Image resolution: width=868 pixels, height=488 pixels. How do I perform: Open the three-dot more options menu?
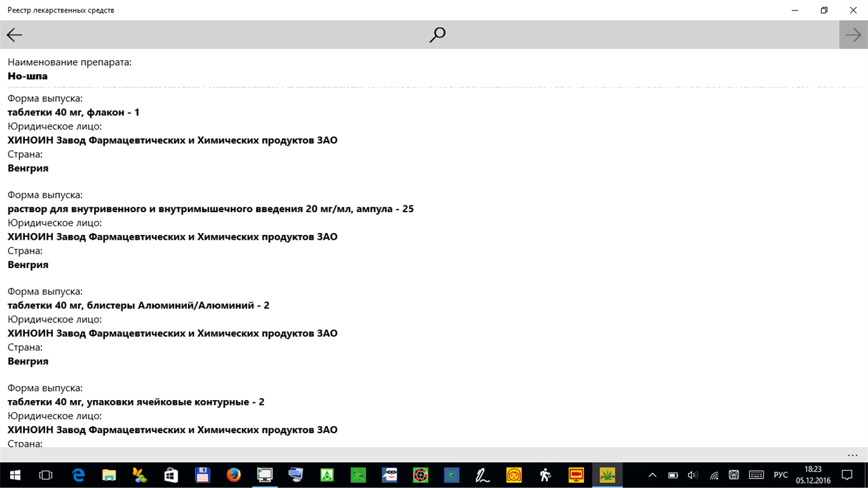tap(852, 455)
